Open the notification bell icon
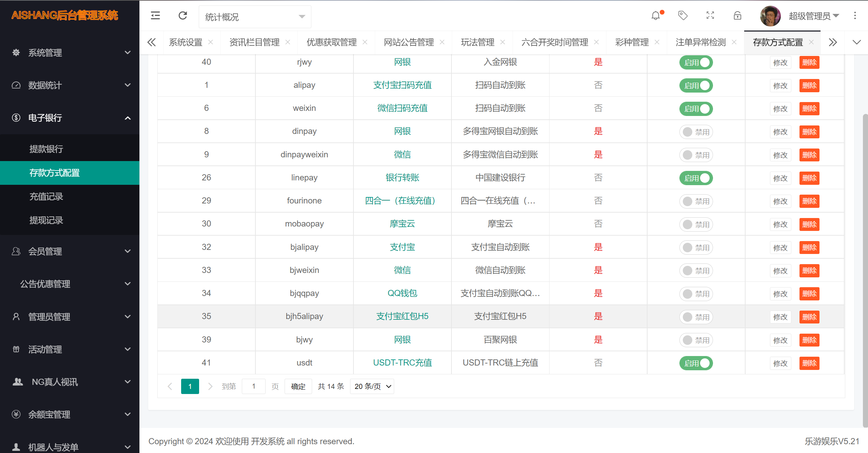The height and width of the screenshot is (453, 868). [x=656, y=16]
